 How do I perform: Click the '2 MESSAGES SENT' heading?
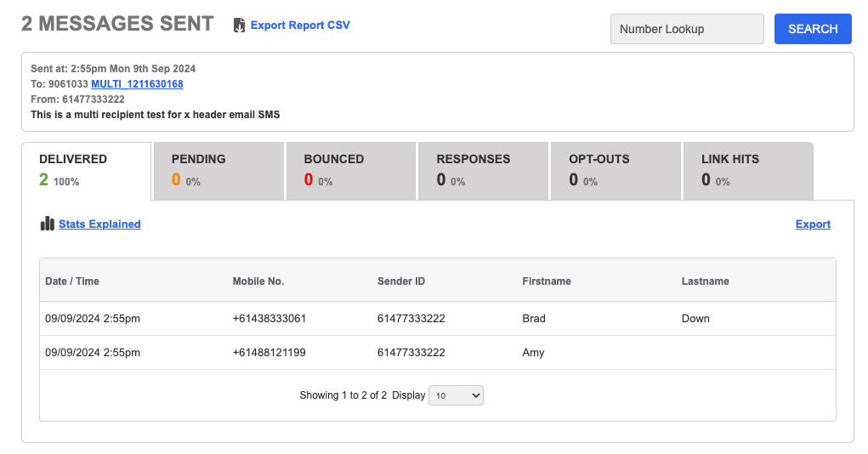pyautogui.click(x=117, y=24)
